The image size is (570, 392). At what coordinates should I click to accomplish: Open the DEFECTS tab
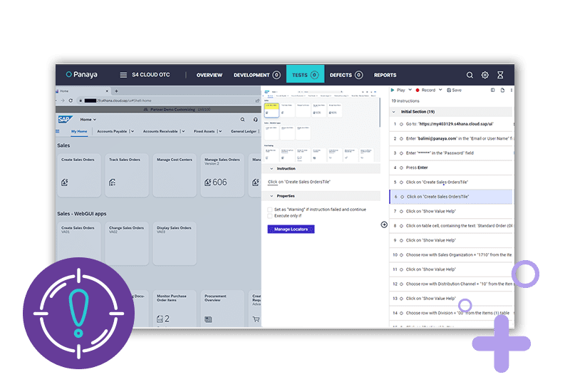point(346,75)
